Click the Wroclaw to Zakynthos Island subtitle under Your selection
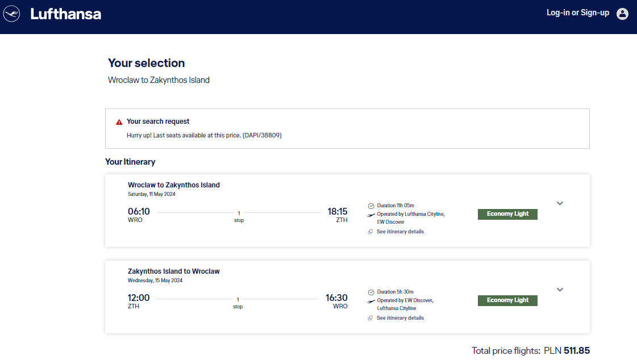 coord(159,80)
